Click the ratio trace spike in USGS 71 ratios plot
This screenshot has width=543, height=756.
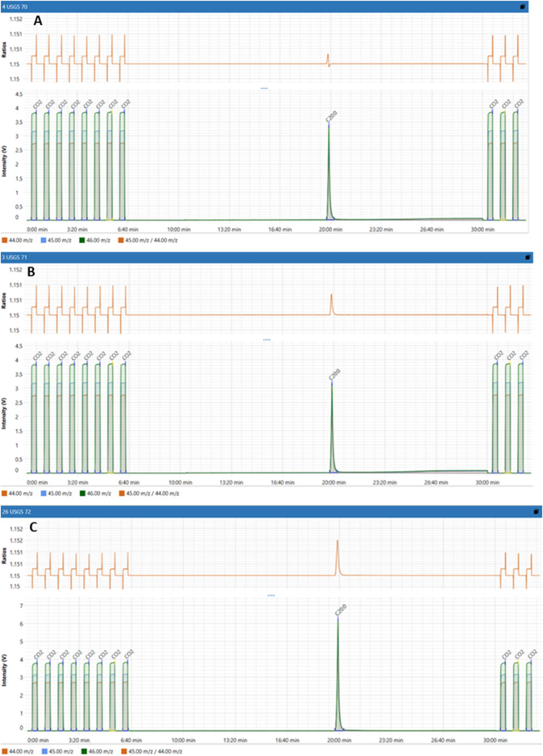(x=332, y=304)
